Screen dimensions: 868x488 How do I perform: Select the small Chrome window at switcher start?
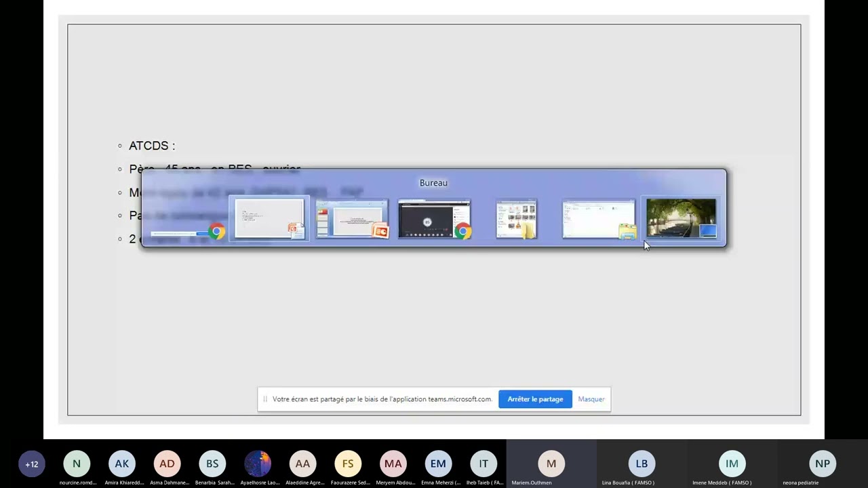pyautogui.click(x=188, y=232)
